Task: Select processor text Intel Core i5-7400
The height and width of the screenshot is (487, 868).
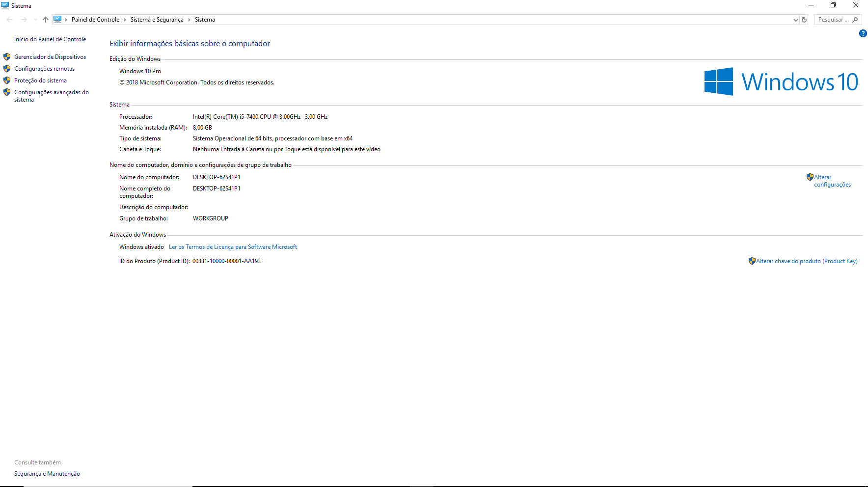Action: (x=260, y=117)
